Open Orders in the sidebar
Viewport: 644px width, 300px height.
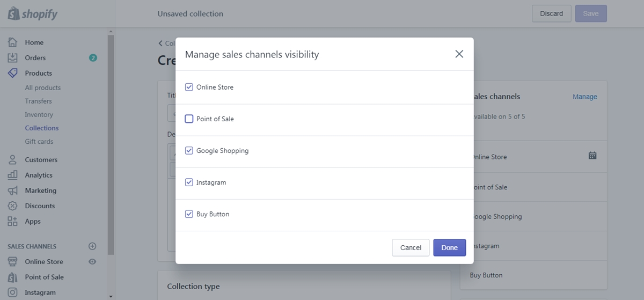(35, 58)
